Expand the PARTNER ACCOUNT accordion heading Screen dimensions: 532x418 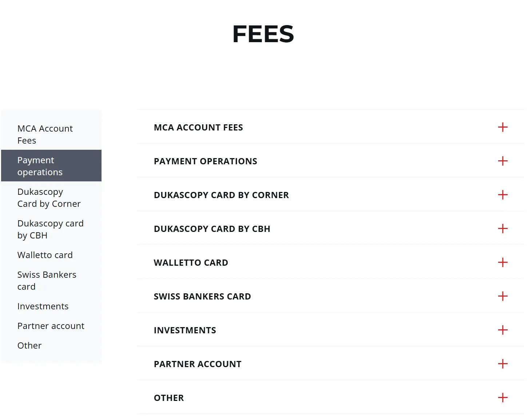(198, 364)
